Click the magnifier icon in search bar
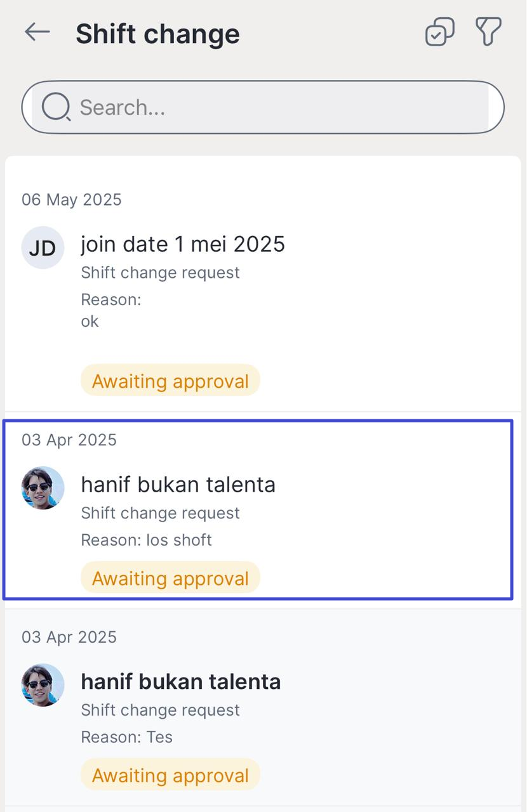This screenshot has height=812, width=527. pos(56,107)
